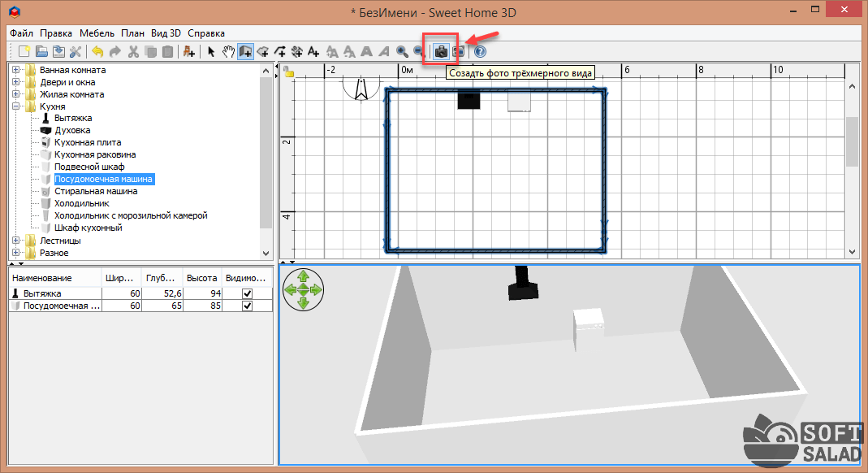Open the Вид 3D menu
The height and width of the screenshot is (473, 868).
(x=165, y=33)
